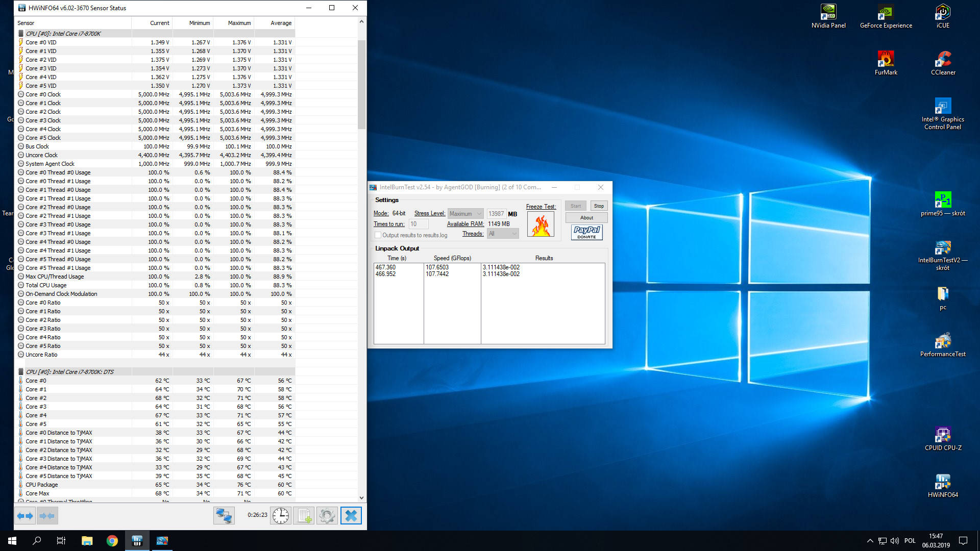Screen dimensions: 980x551
Task: Show hidden system tray icons chevron
Action: (x=870, y=541)
